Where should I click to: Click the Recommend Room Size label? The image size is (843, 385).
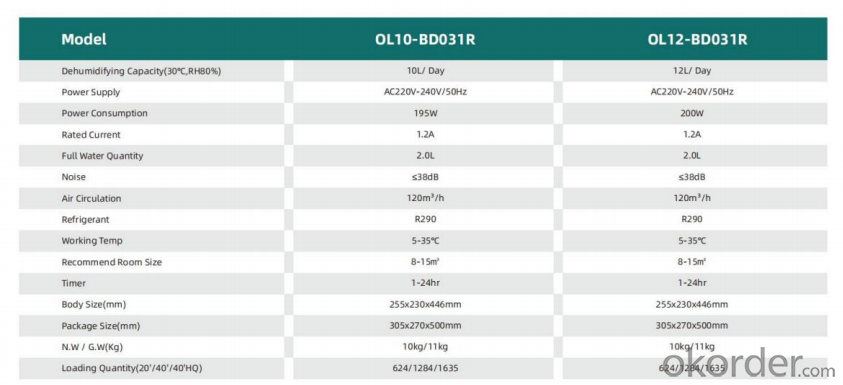[111, 262]
